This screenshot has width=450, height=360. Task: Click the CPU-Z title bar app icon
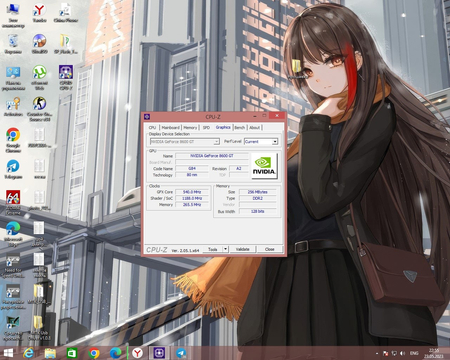tap(147, 117)
